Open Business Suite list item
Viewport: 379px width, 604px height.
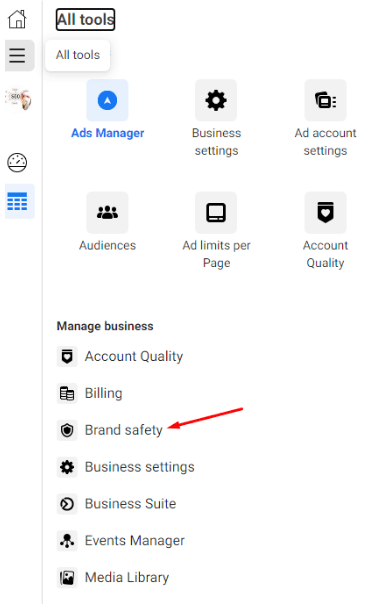coord(117,504)
